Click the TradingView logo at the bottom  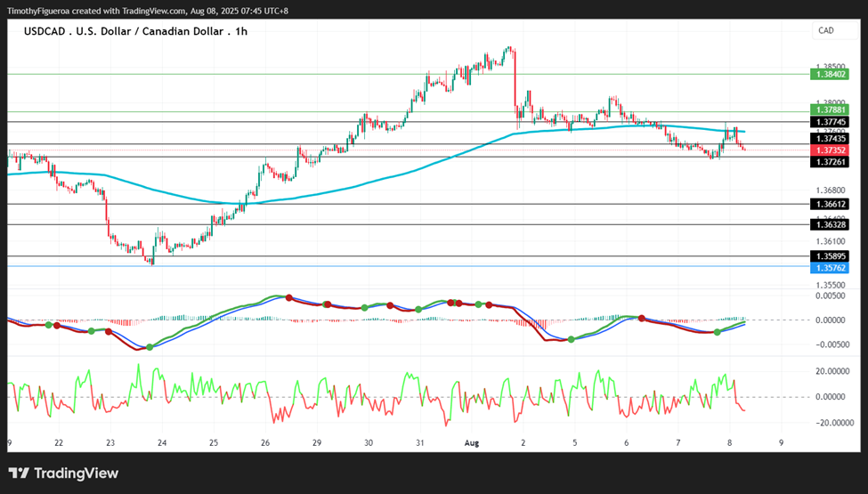64,474
